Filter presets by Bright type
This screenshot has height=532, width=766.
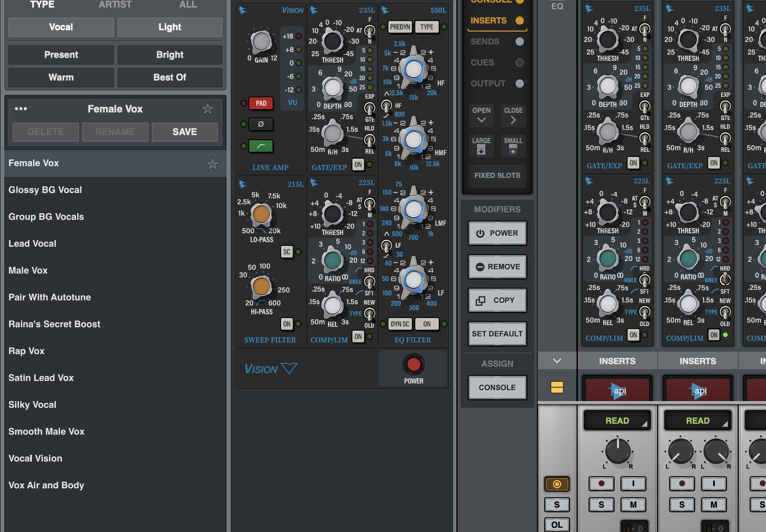coord(169,55)
